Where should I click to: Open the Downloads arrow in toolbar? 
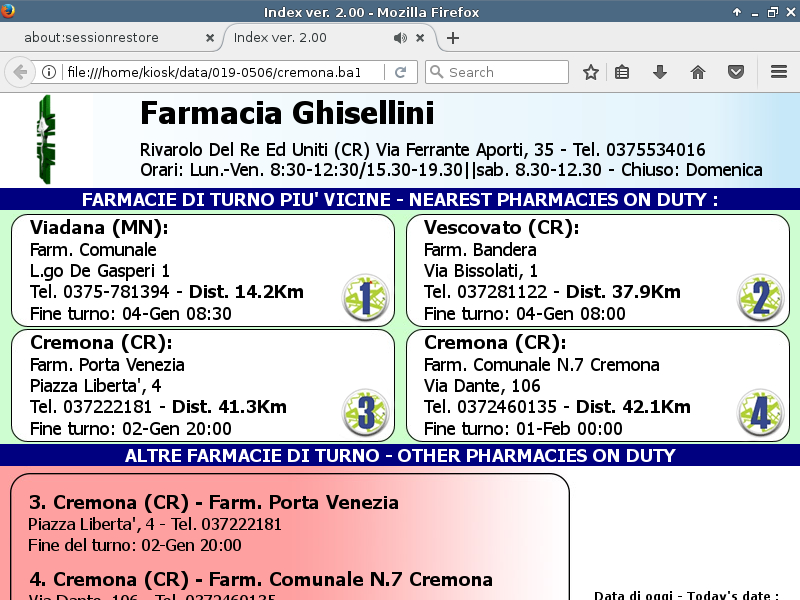point(660,72)
